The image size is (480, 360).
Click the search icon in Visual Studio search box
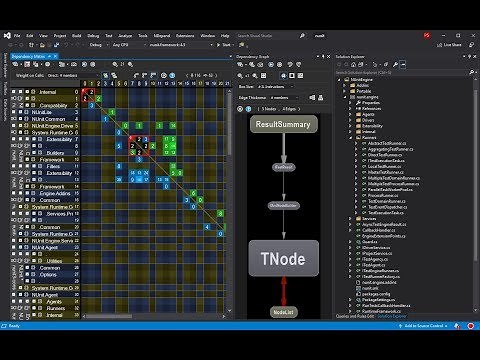302,35
